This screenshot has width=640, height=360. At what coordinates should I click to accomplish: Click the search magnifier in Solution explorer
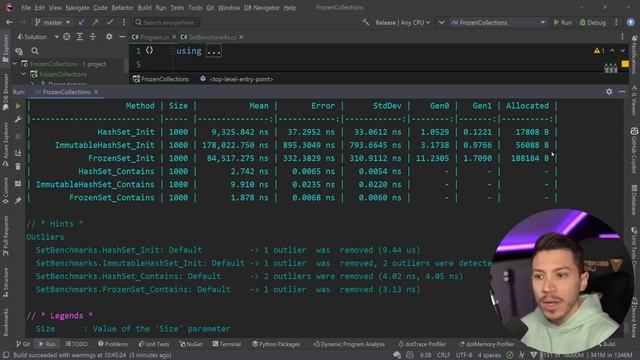click(x=35, y=51)
